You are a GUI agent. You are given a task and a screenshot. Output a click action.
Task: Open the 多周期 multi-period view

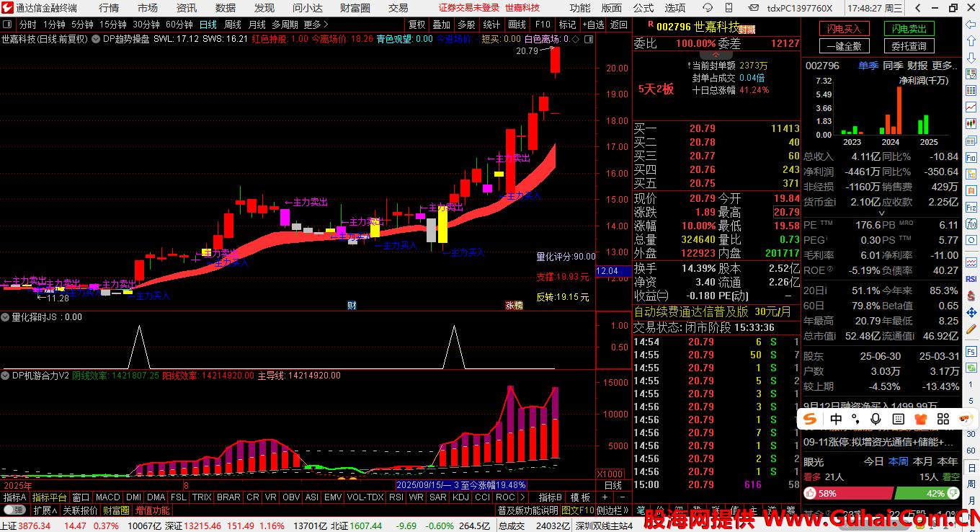285,25
